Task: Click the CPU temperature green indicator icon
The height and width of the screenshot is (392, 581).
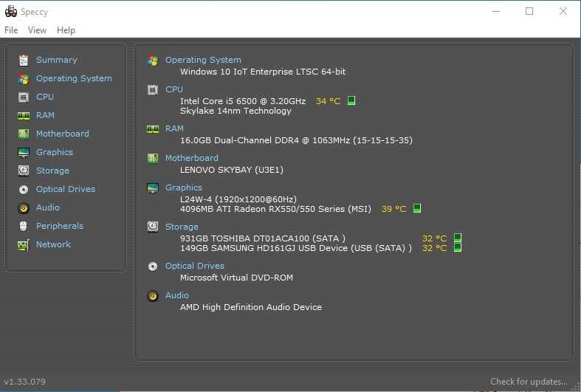Action: coord(351,100)
